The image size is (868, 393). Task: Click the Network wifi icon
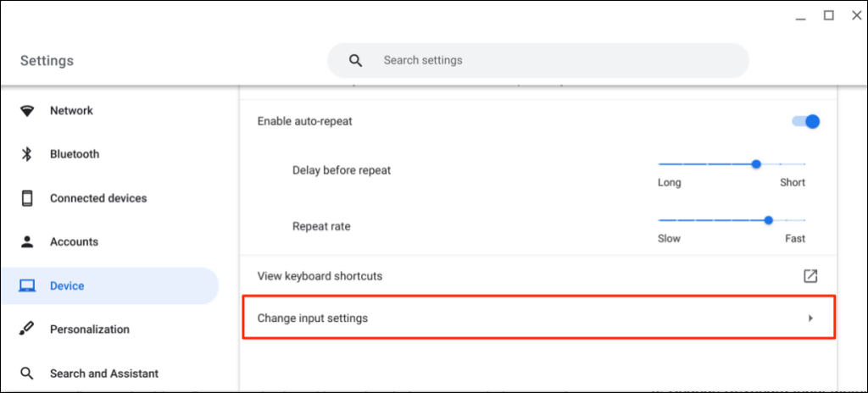point(27,111)
